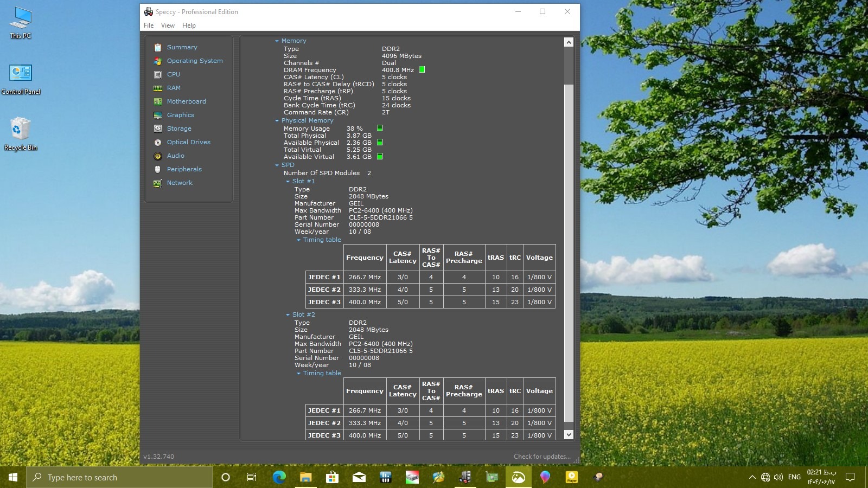The image size is (868, 488).
Task: Click the Audio speaker icon in sidebar
Action: click(158, 156)
